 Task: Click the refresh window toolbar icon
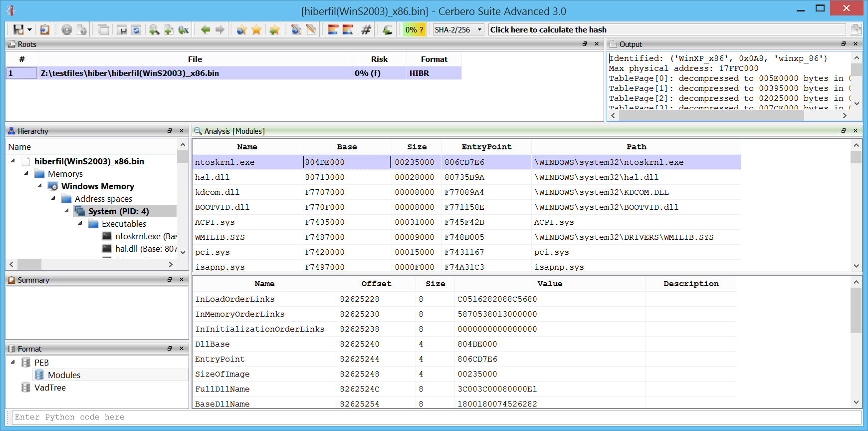[136, 29]
